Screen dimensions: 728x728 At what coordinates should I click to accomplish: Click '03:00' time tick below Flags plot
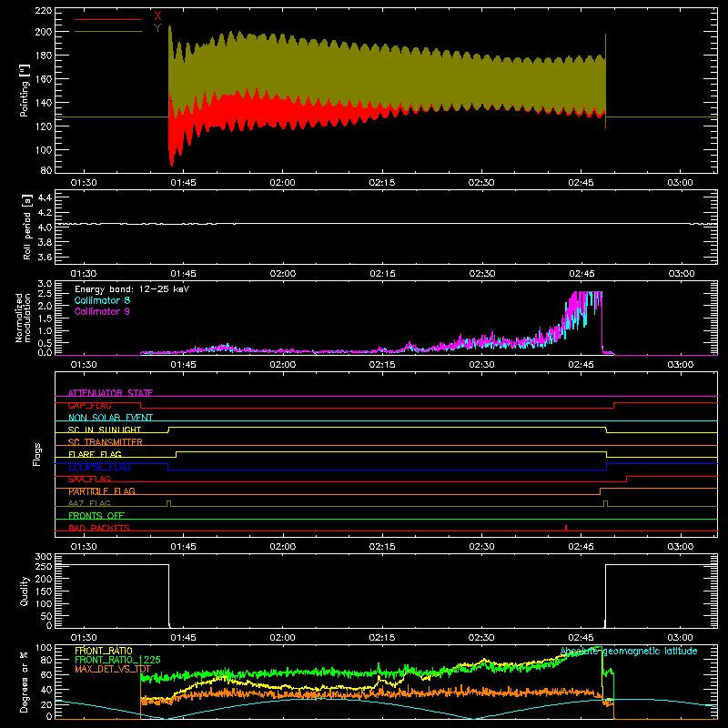coord(680,547)
